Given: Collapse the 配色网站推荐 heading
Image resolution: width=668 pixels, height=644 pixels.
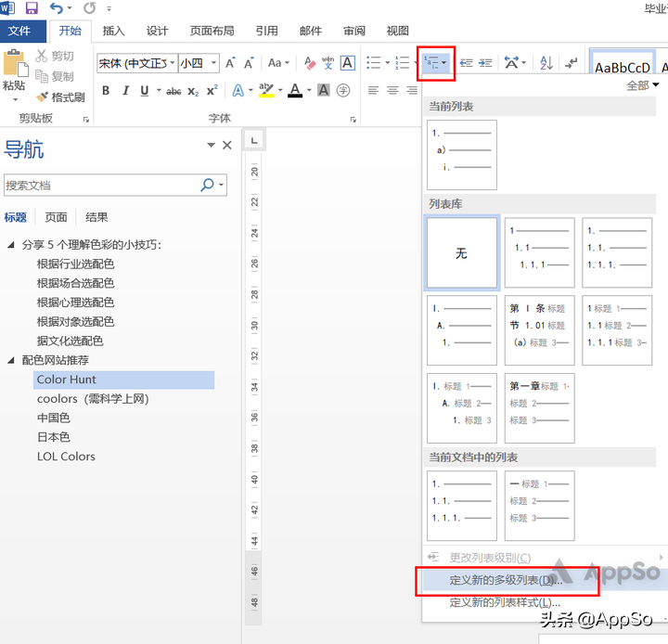Looking at the screenshot, I should (11, 360).
